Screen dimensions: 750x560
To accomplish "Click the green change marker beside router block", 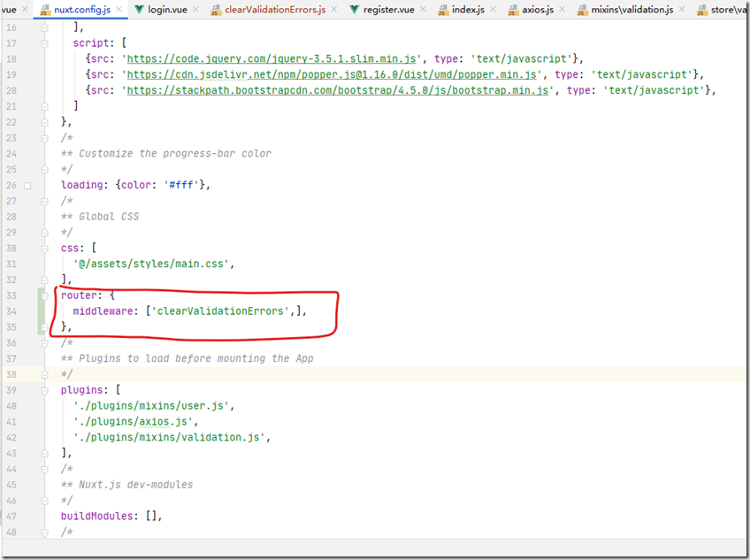I will [x=40, y=311].
